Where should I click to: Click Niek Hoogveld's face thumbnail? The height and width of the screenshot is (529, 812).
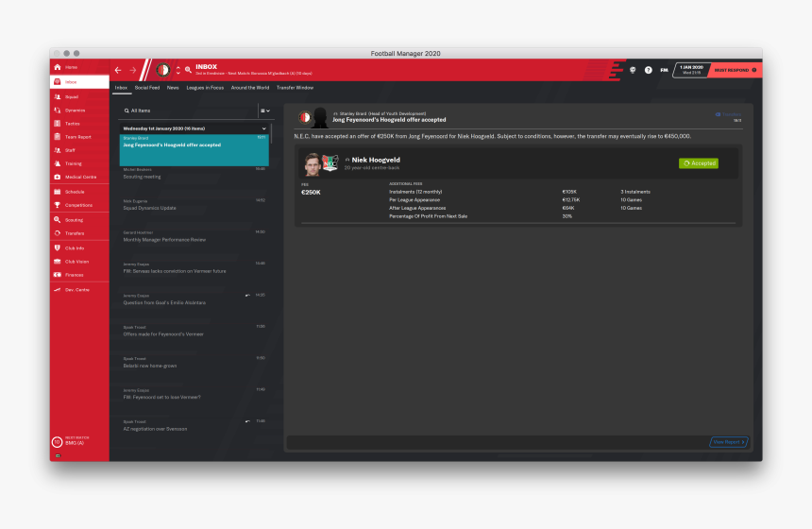pos(313,164)
